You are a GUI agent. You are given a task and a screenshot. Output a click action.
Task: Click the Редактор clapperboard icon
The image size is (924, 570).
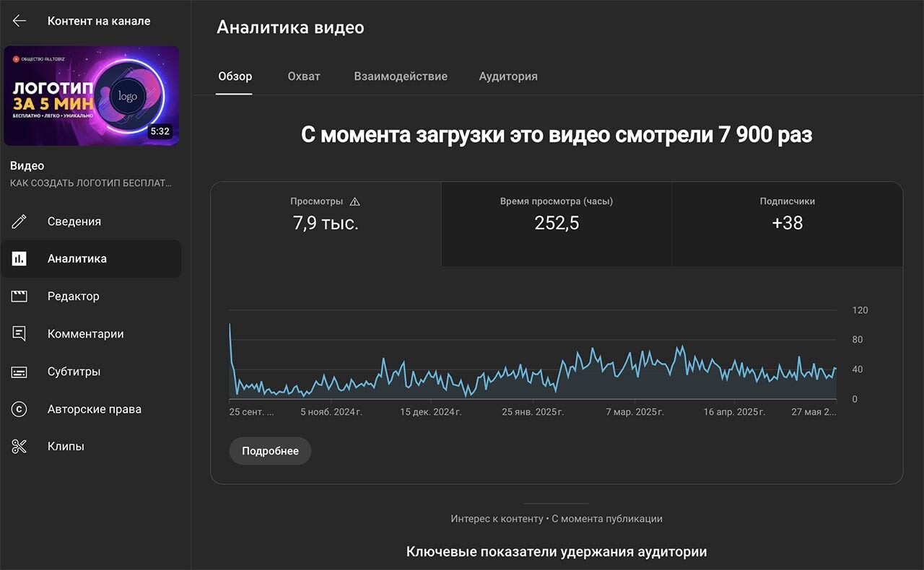[19, 297]
